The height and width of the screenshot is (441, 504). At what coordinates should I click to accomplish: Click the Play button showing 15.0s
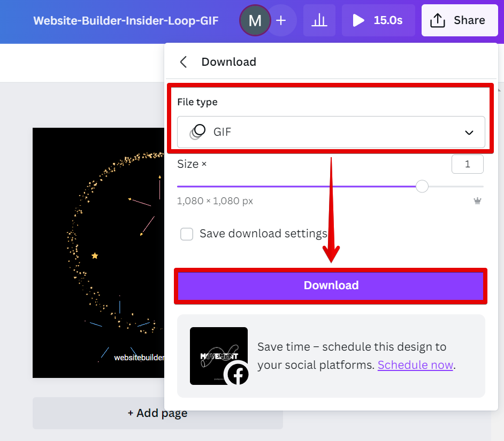click(x=378, y=20)
